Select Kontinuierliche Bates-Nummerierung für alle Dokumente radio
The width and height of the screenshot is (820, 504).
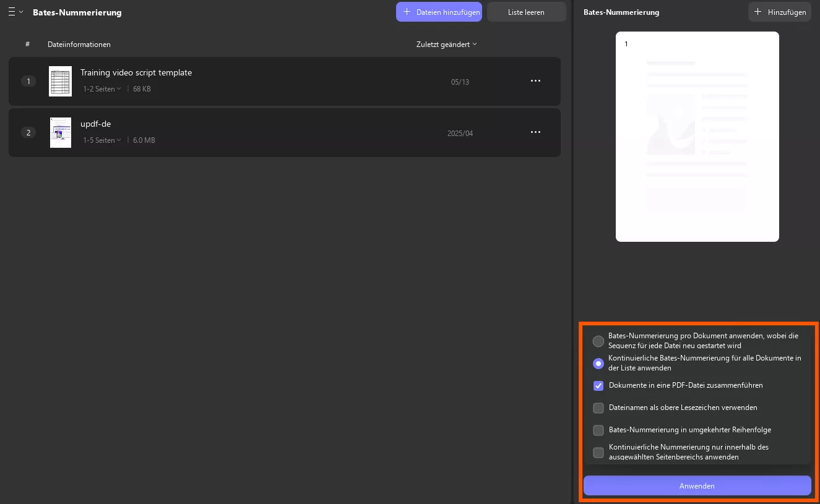598,363
